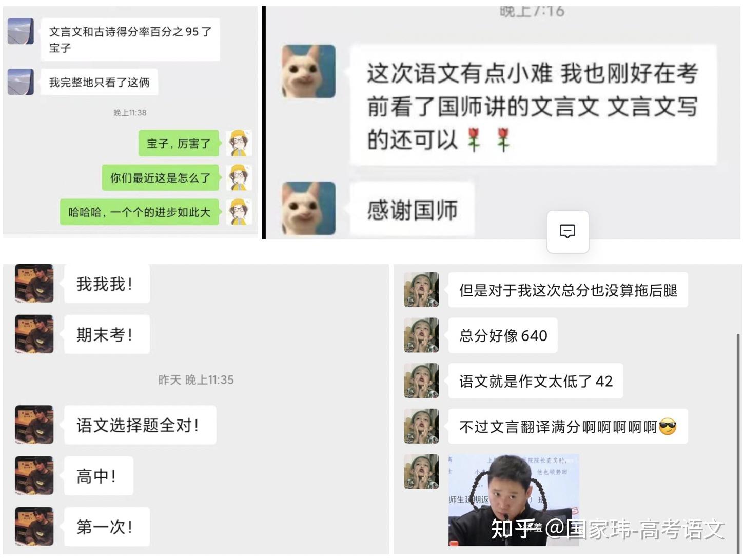744x560 pixels.
Task: Click the 知乎 @国家玮-高考语文 watermark
Action: tap(608, 529)
